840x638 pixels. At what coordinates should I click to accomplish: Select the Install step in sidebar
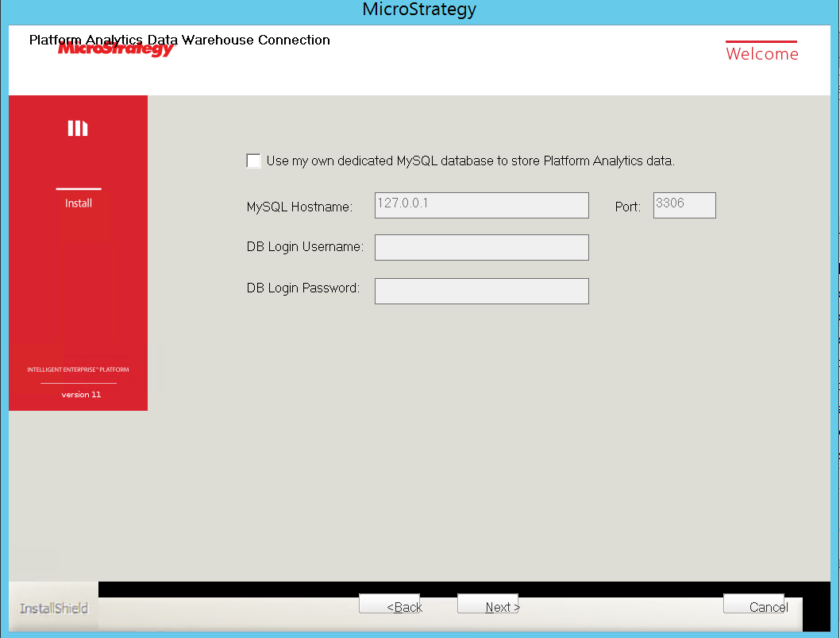click(x=79, y=203)
